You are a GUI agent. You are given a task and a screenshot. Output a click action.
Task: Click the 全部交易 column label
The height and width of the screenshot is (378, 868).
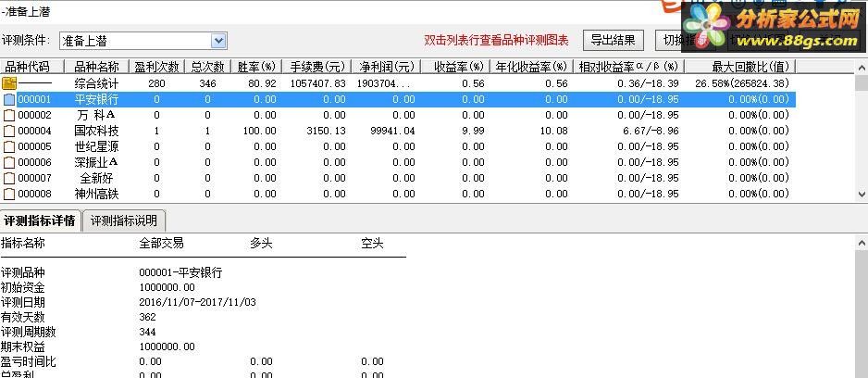[x=161, y=244]
